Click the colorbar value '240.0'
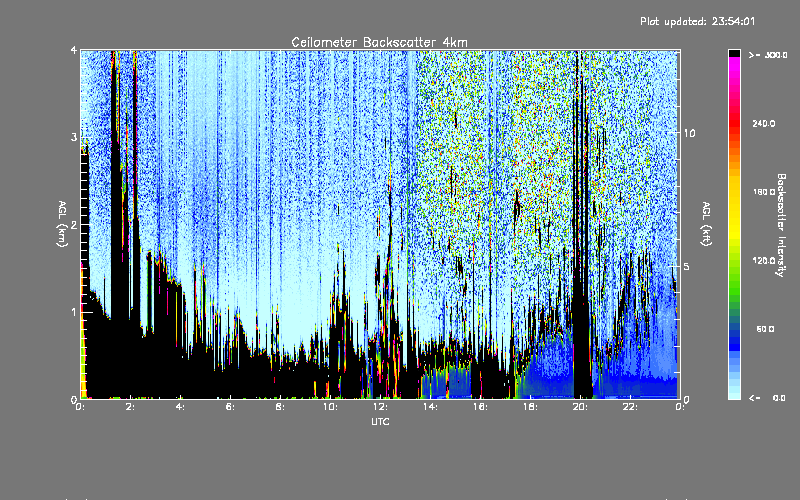 pyautogui.click(x=764, y=123)
